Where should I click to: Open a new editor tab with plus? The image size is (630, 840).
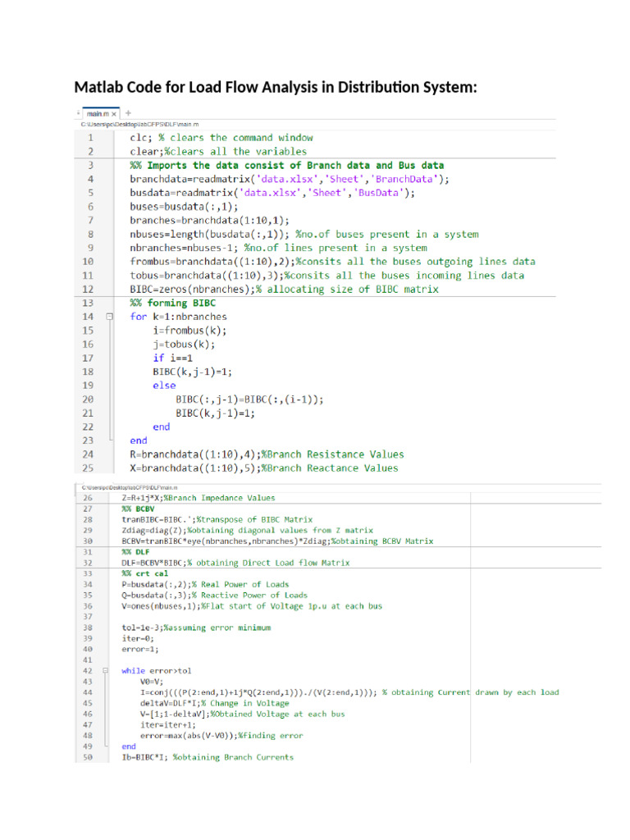(x=128, y=113)
